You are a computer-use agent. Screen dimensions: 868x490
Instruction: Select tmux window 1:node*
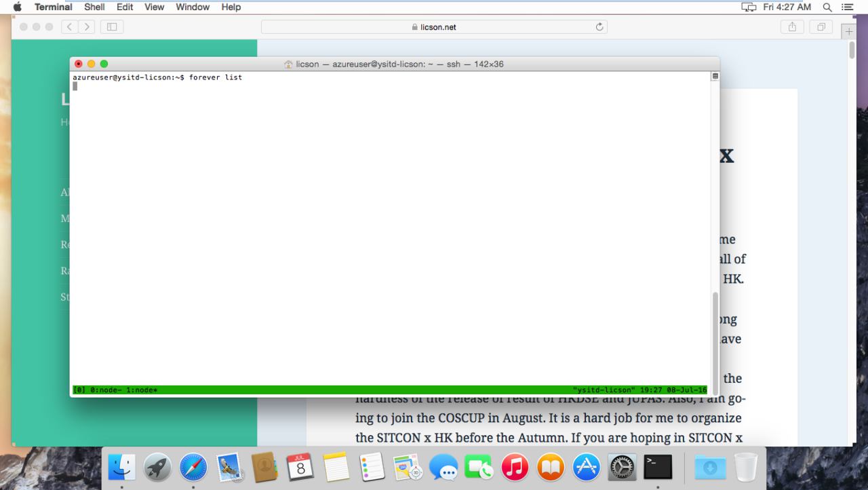(142, 390)
